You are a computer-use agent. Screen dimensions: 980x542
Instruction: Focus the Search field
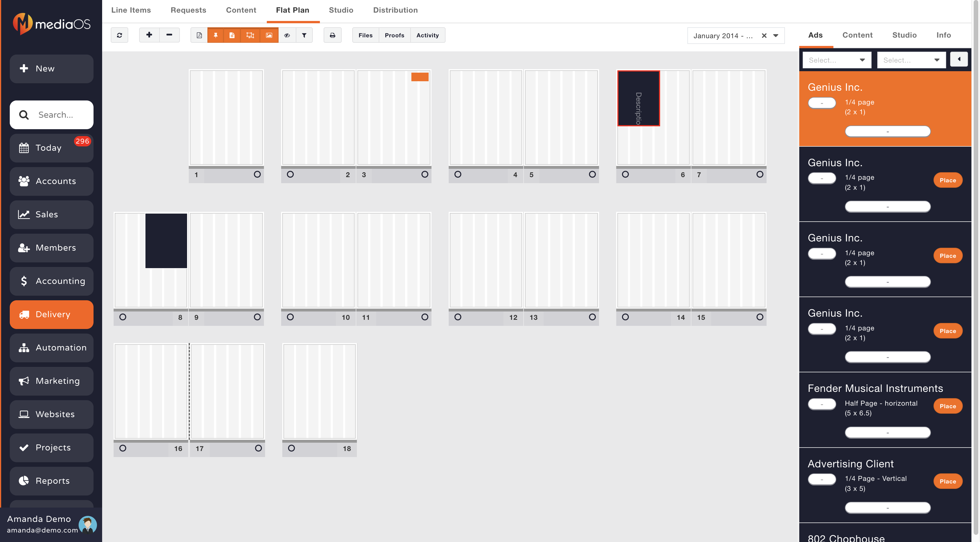point(51,115)
